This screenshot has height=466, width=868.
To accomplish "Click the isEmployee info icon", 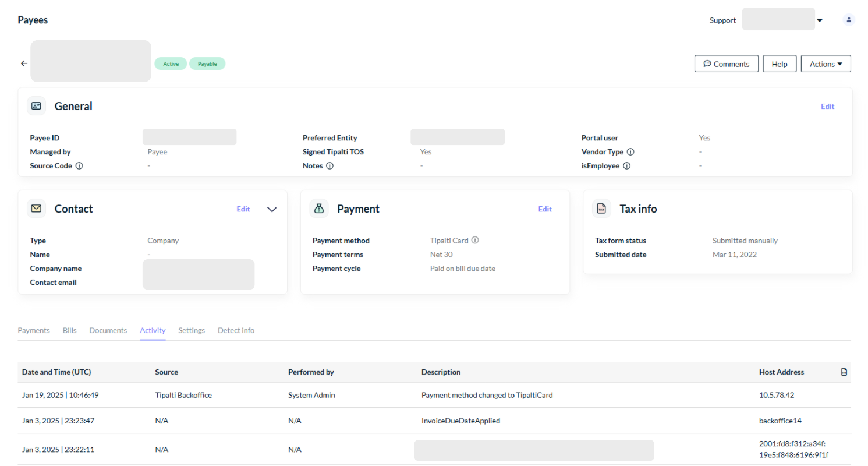I will 626,165.
